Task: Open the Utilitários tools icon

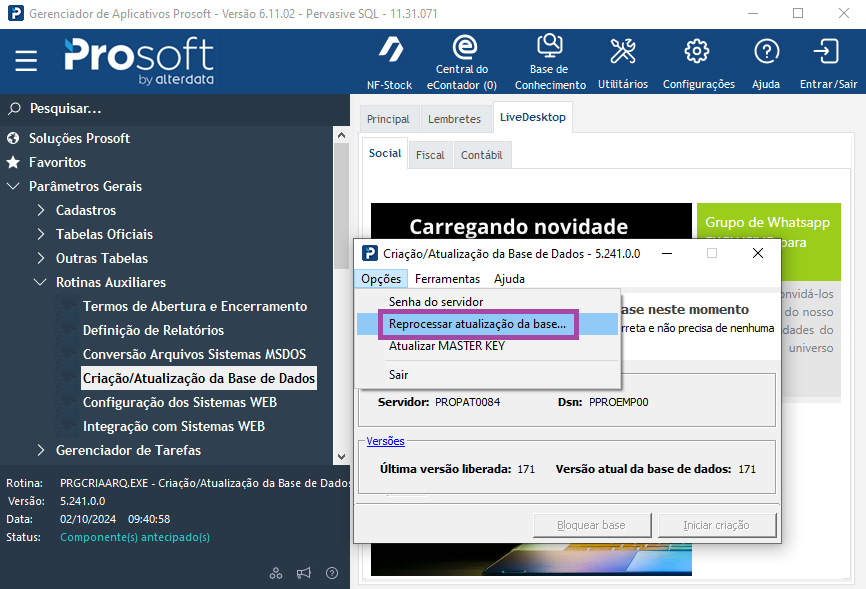Action: pos(623,51)
